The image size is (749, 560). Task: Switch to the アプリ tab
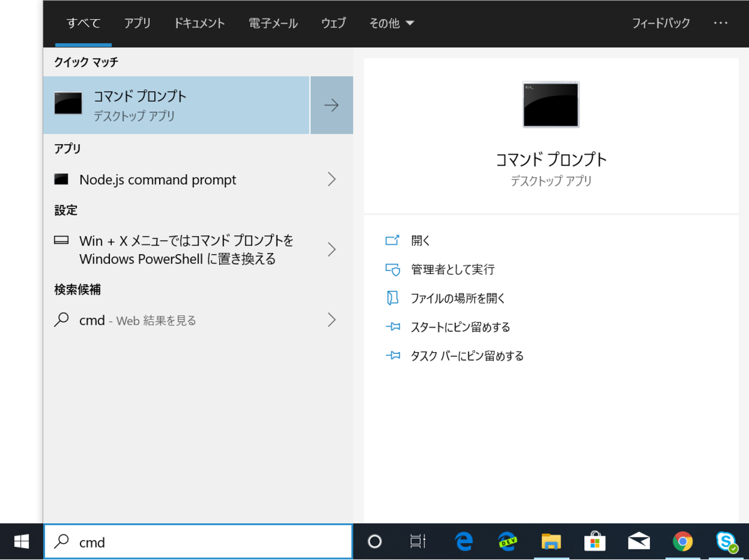tap(137, 23)
